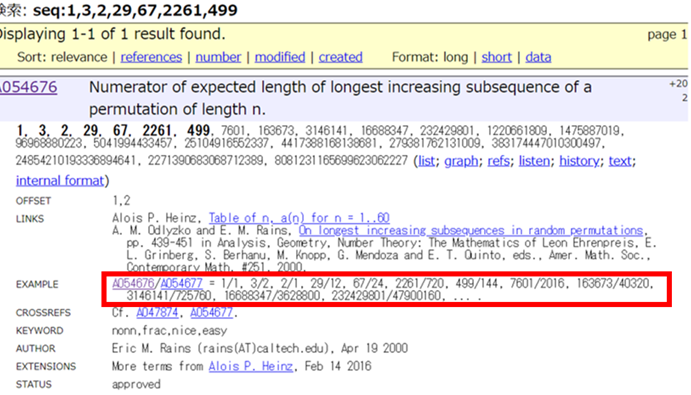Open the sequence list link
The width and height of the screenshot is (691, 395).
(x=427, y=161)
